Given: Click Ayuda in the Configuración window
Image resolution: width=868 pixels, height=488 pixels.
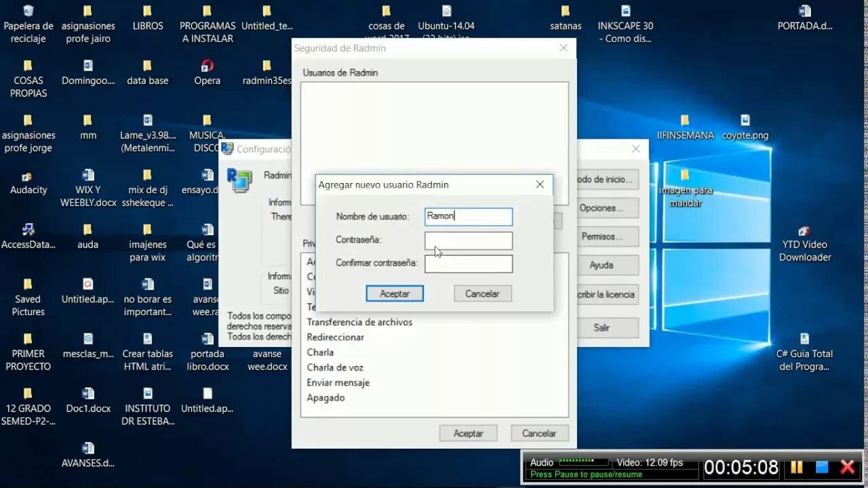Looking at the screenshot, I should coord(608,265).
